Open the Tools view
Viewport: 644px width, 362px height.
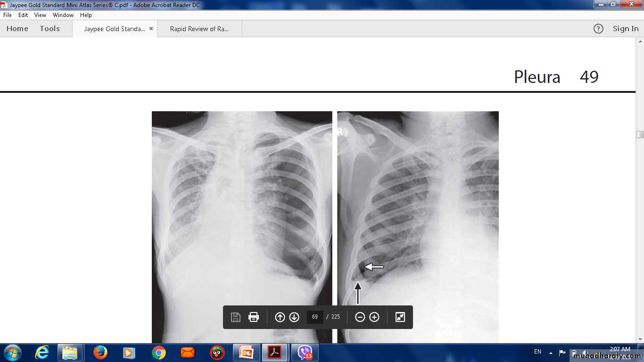click(x=50, y=29)
